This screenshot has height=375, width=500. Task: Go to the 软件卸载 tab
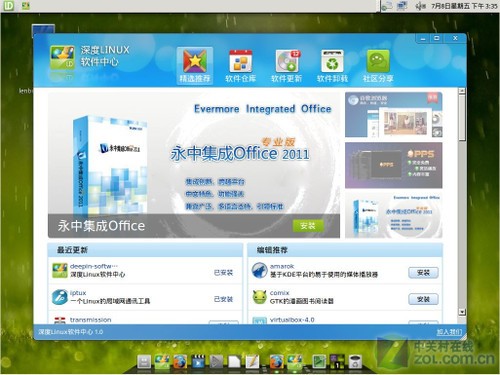[332, 66]
